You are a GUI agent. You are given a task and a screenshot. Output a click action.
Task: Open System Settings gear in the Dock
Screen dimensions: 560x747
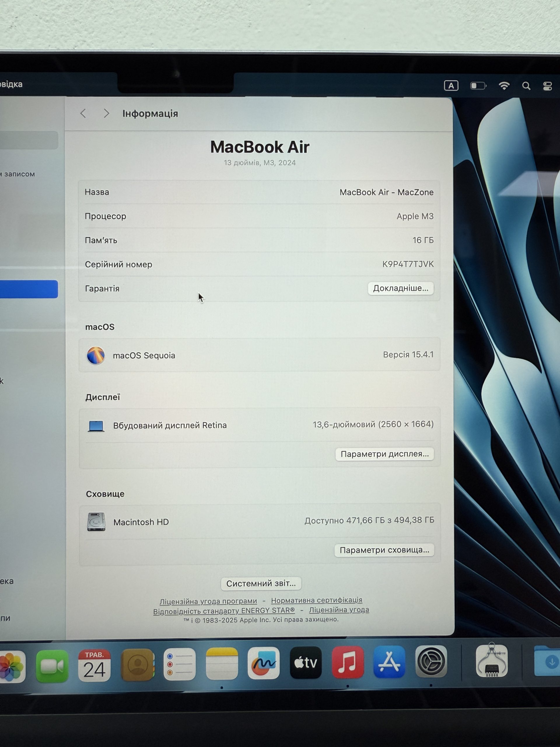tap(431, 662)
